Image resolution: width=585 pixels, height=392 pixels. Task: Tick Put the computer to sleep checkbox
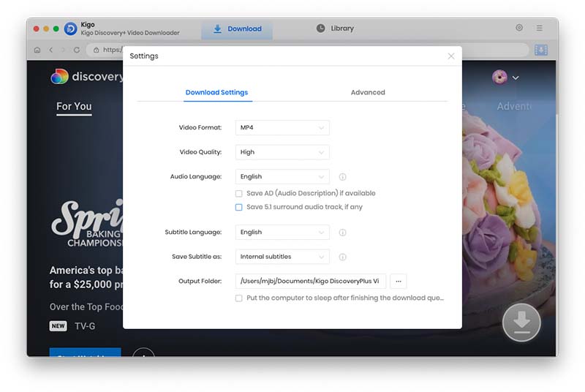pos(239,298)
